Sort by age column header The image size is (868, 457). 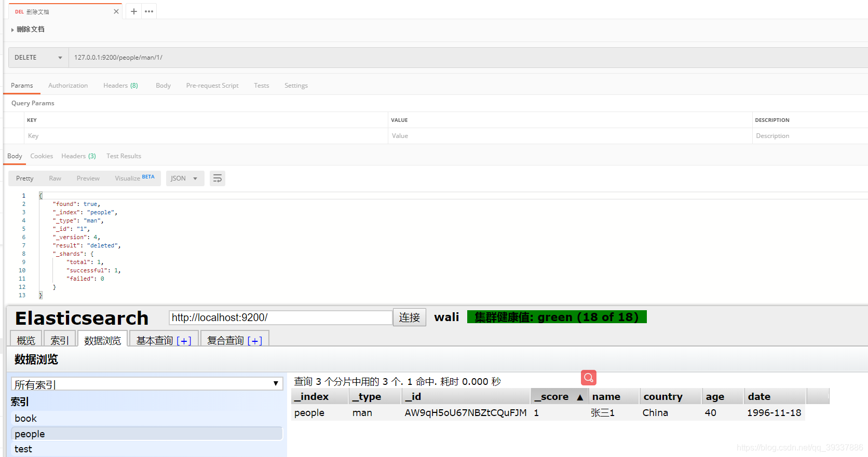tap(723, 396)
